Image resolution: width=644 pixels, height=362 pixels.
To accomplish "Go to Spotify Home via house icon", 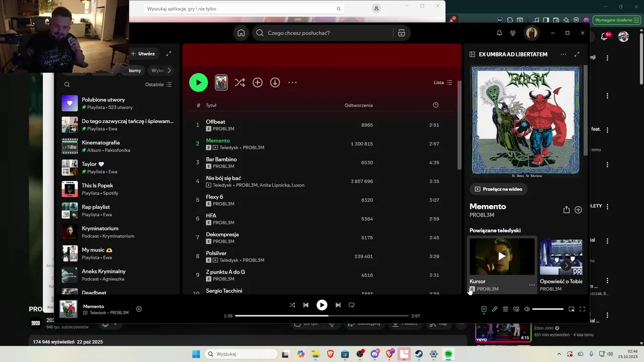I will tap(241, 33).
